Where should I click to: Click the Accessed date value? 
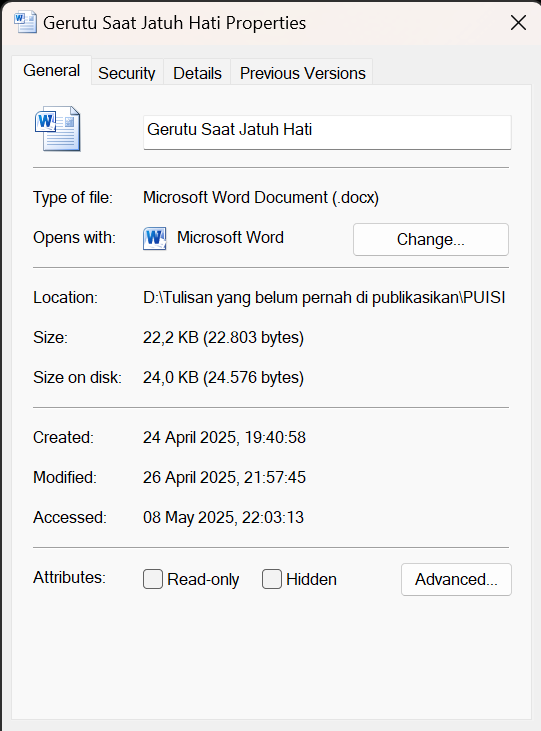223,517
